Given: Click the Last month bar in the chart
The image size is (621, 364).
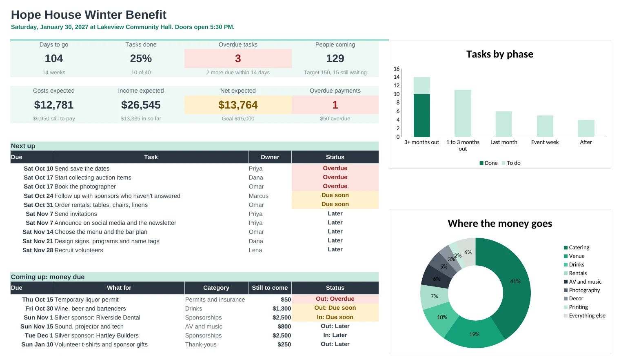Looking at the screenshot, I should pyautogui.click(x=503, y=124).
